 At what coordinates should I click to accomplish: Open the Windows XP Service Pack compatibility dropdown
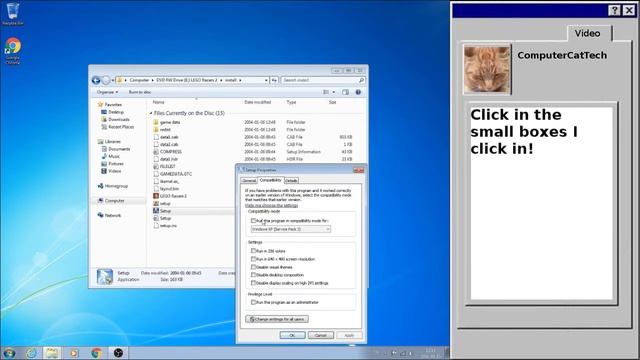[x=291, y=229]
